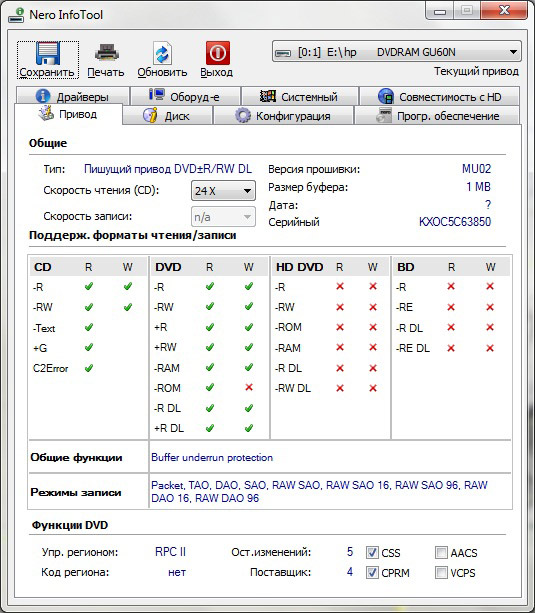
Task: Click the green check for CD C2Error read
Action: (x=89, y=368)
